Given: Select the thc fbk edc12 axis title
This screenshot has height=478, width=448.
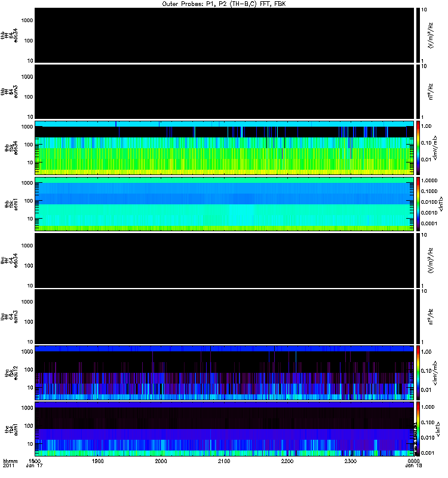Looking at the screenshot, I should click(11, 372).
